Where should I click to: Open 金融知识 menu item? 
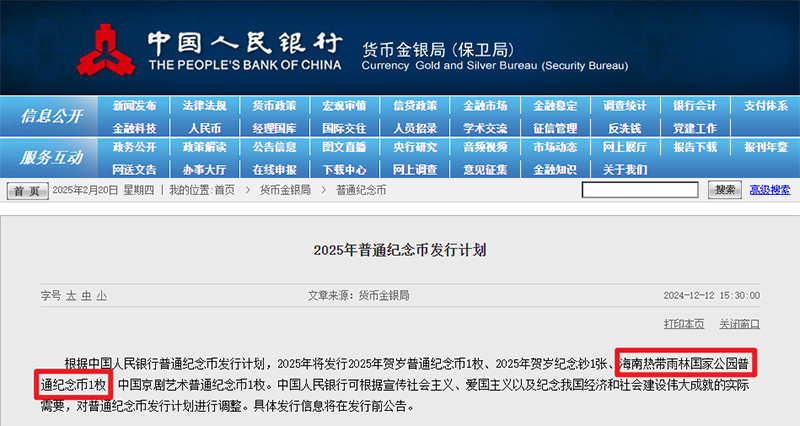pyautogui.click(x=555, y=169)
